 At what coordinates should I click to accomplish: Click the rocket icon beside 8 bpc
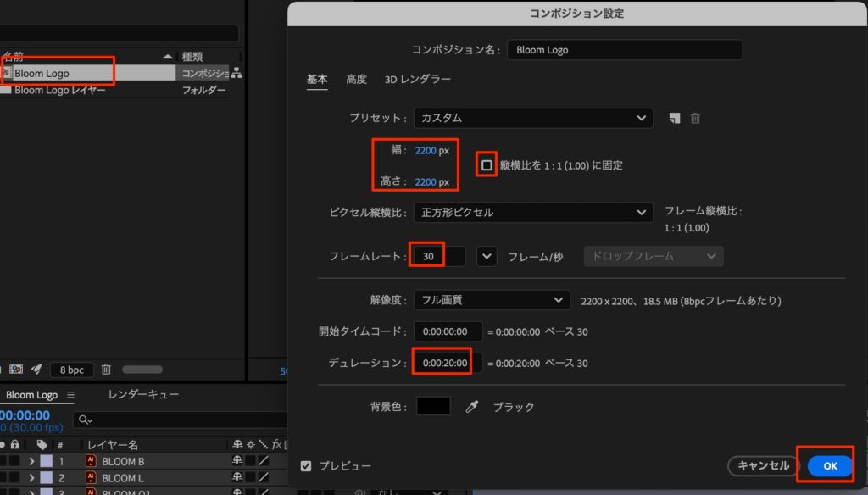(36, 370)
